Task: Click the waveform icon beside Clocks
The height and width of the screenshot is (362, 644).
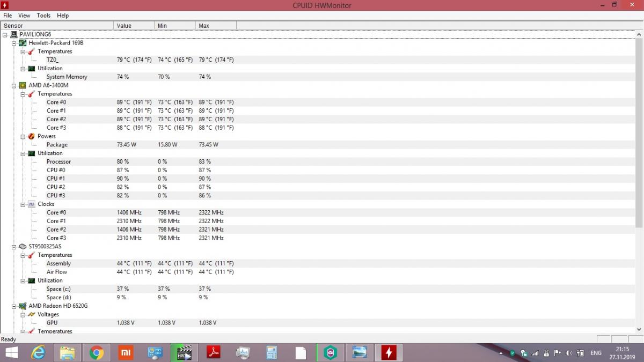Action: click(32, 204)
